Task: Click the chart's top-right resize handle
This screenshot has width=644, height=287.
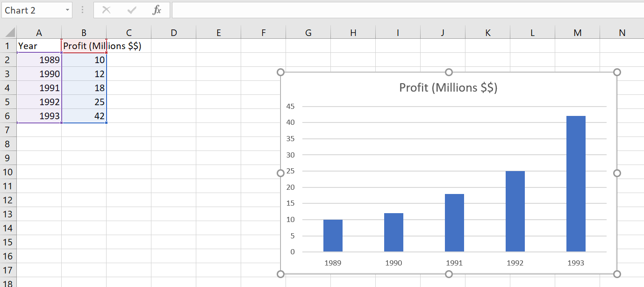Action: click(617, 72)
